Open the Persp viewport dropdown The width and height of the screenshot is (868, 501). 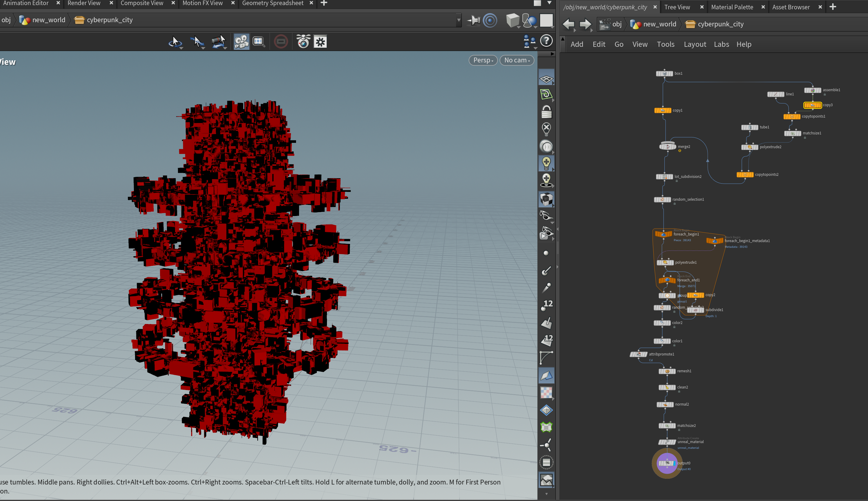483,60
